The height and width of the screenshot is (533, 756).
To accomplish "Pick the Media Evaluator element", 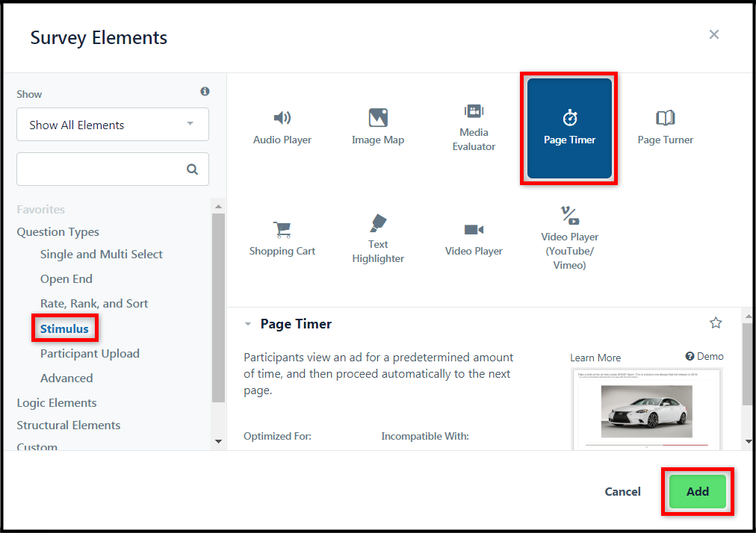I will coord(474,127).
